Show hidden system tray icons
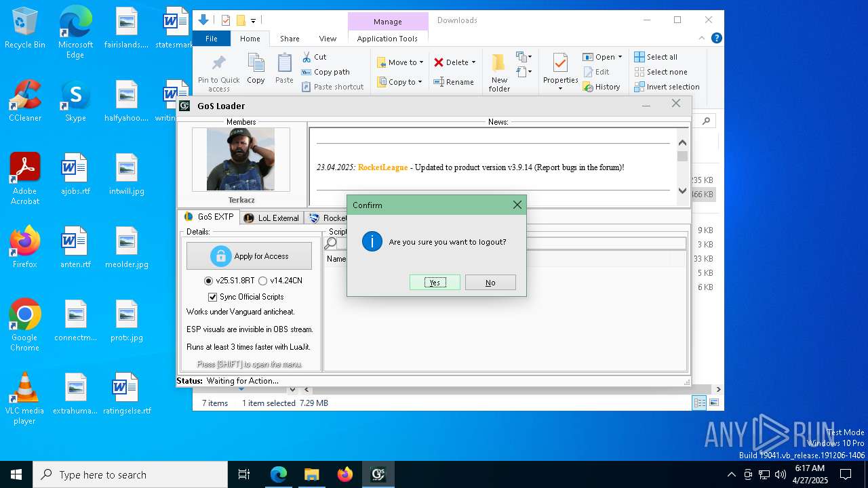The image size is (868, 488). click(x=731, y=474)
